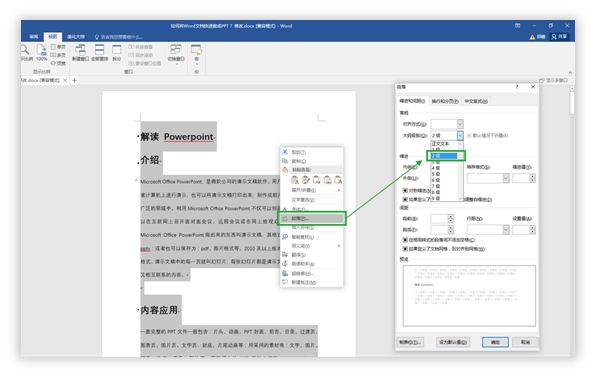Screen dimensions: 596x380
Task: Click warning icon next to Share
Action: [532, 37]
